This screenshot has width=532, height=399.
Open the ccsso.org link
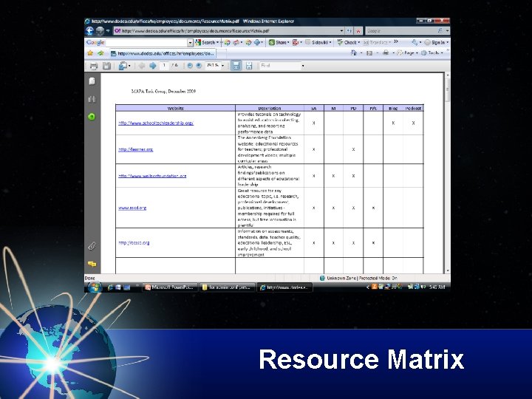[134, 243]
